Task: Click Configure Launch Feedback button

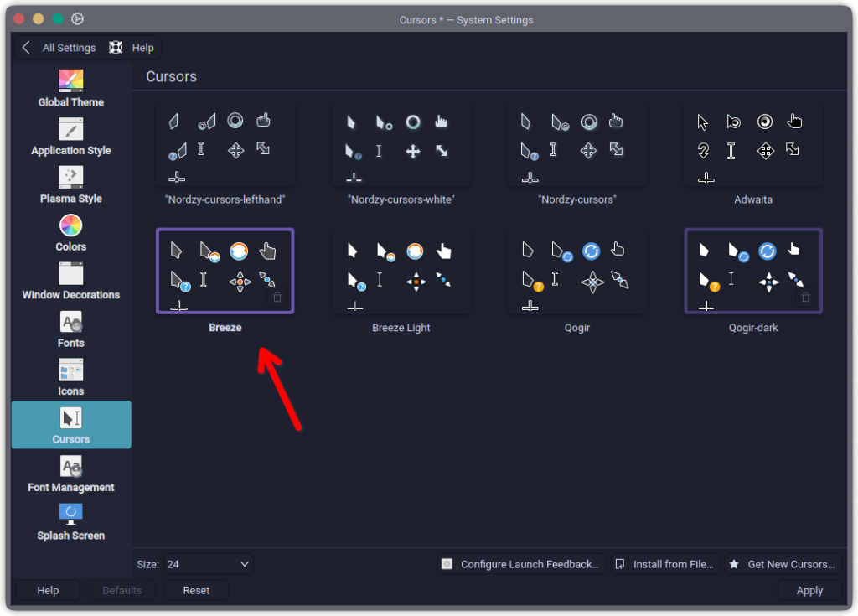Action: [521, 564]
